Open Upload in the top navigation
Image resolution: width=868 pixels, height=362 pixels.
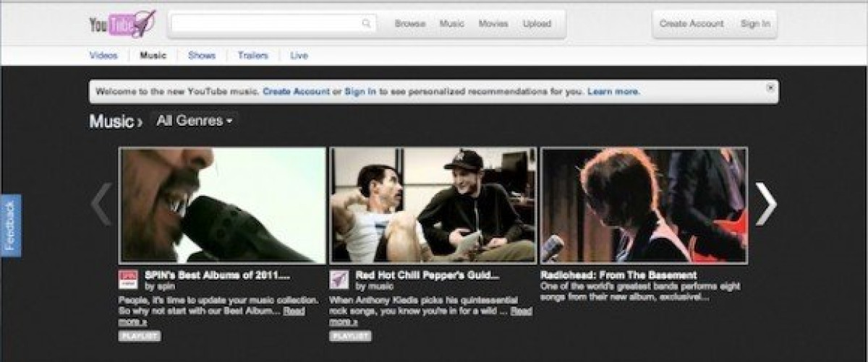537,24
